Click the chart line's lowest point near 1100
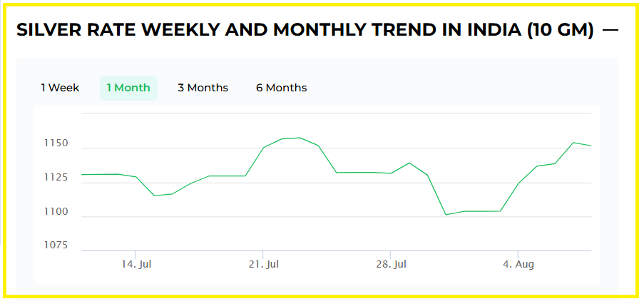The width and height of the screenshot is (644, 304). 446,215
